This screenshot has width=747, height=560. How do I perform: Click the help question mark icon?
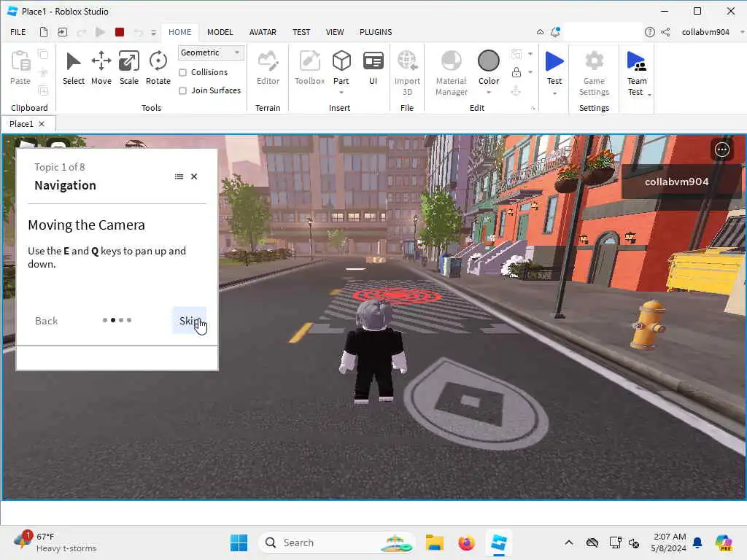[649, 32]
